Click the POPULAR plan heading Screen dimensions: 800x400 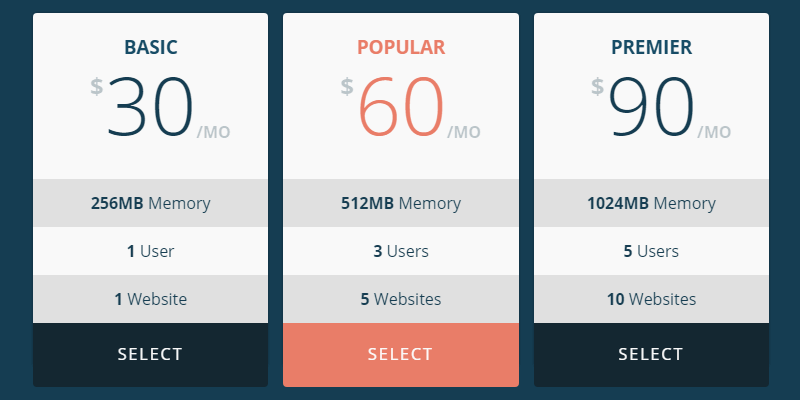(401, 47)
